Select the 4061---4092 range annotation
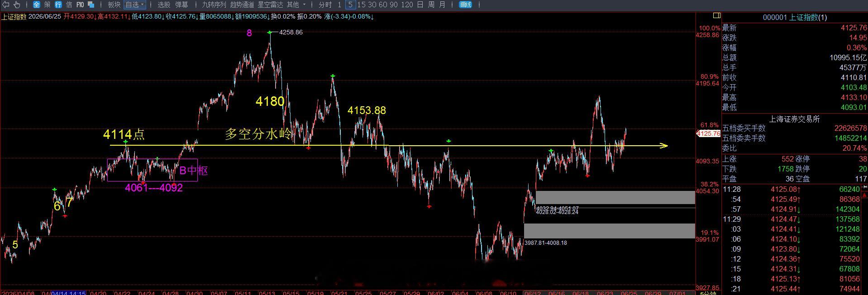The width and height of the screenshot is (868, 295). [x=154, y=188]
